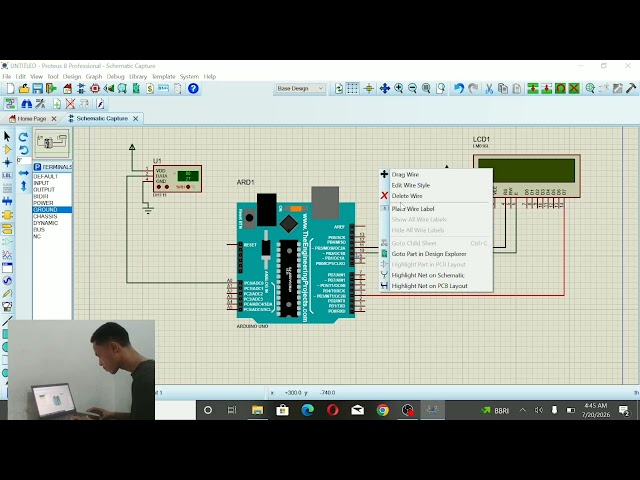The image size is (640, 480).
Task: Open a project with the folder icon
Action: pyautogui.click(x=24, y=89)
